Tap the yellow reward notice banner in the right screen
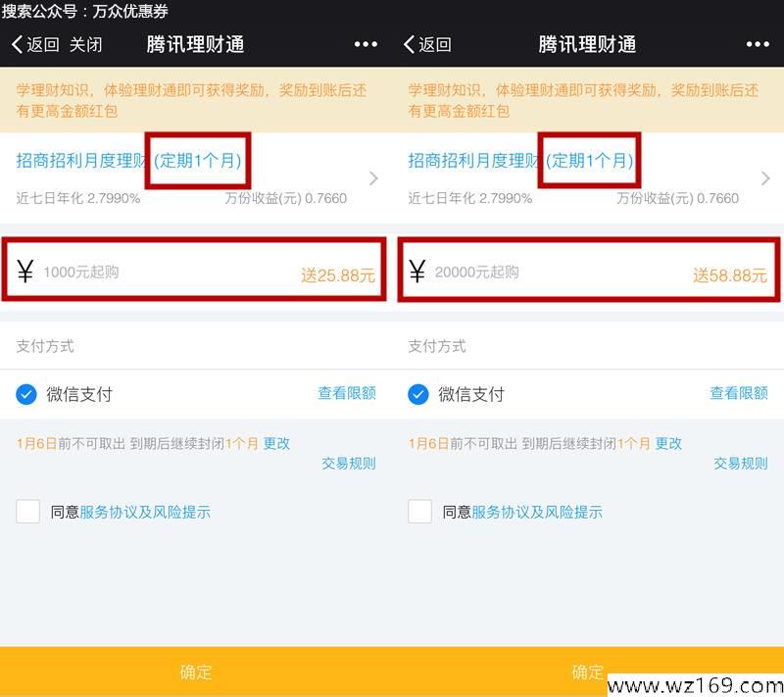 pos(588,100)
